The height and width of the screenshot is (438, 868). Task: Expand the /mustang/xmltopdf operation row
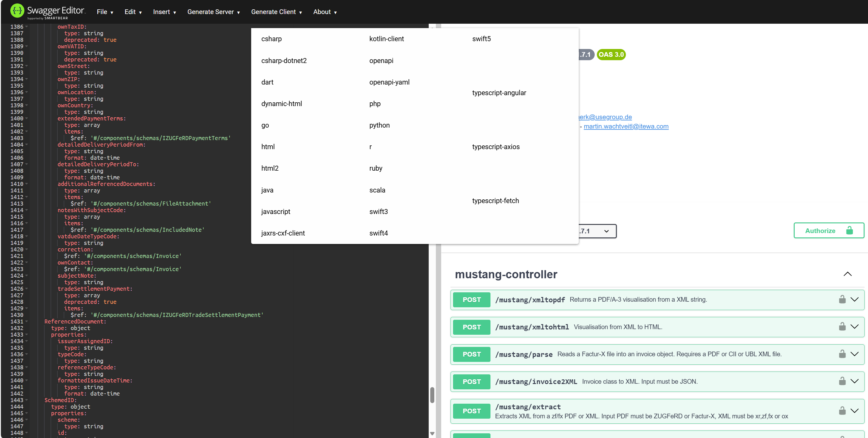(855, 299)
